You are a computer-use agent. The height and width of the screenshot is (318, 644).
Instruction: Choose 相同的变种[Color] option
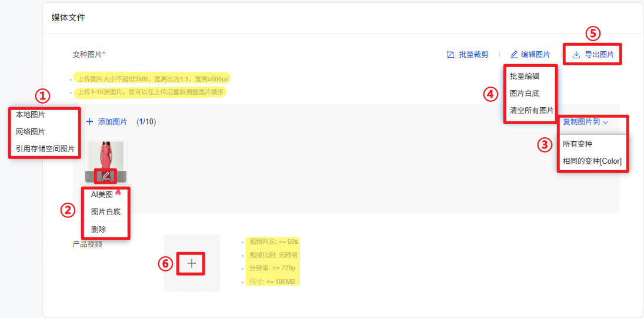(x=592, y=161)
